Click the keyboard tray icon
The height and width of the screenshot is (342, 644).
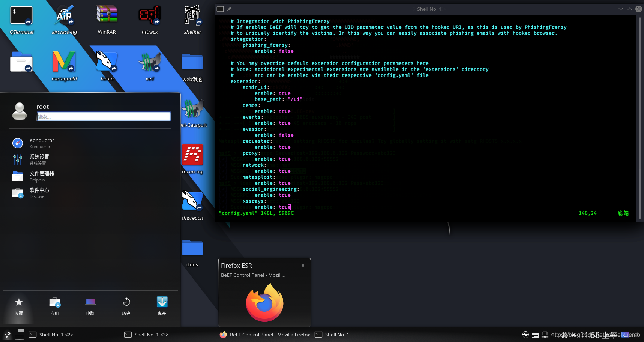coord(535,334)
